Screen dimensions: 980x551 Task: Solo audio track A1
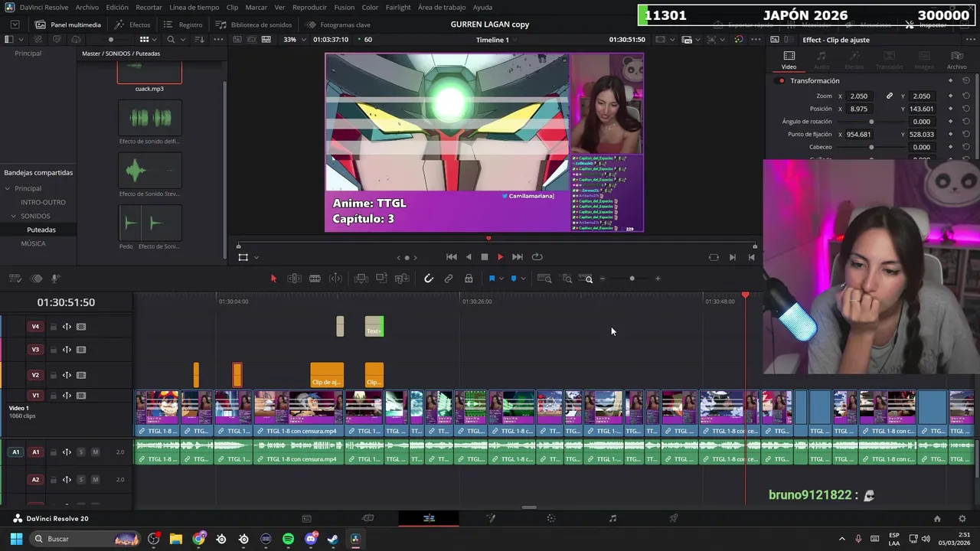tap(80, 452)
